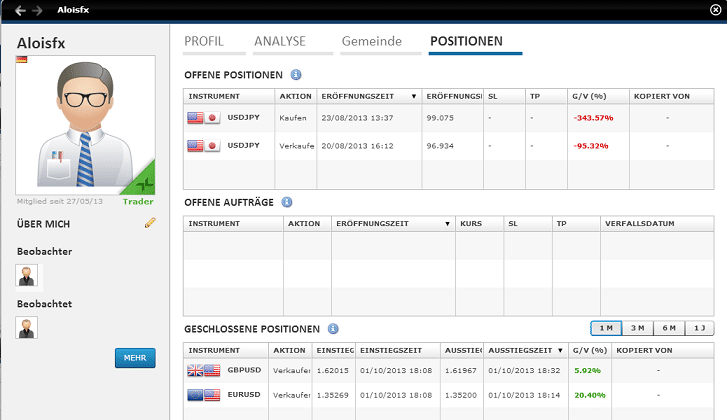Click the pencil edit icon beside Über Mich

point(150,223)
